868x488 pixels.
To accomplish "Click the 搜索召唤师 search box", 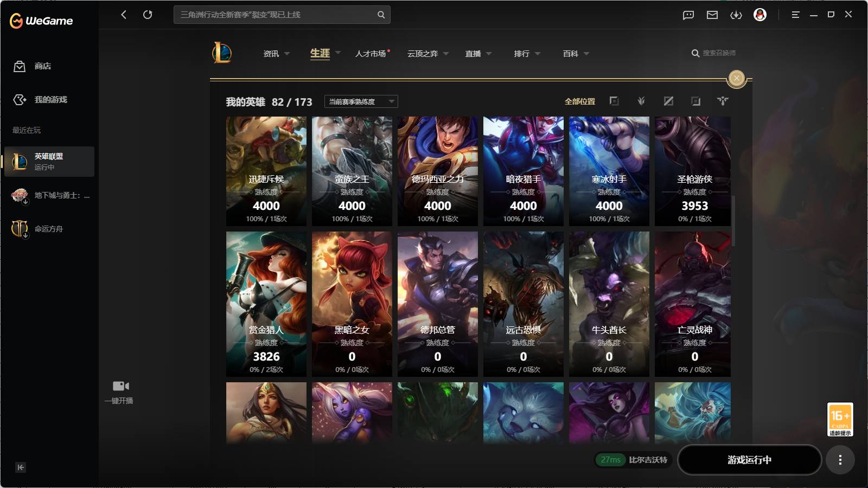I will coord(714,53).
